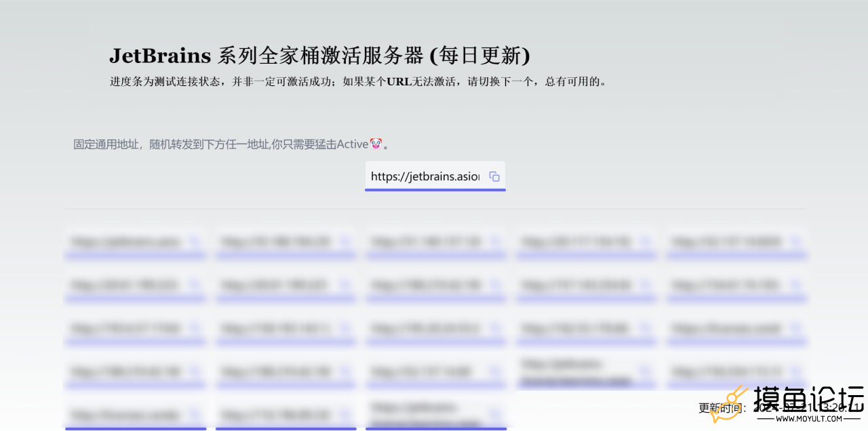
Task: Click the 进度条为测试连接状态 notice text
Action: 358,82
